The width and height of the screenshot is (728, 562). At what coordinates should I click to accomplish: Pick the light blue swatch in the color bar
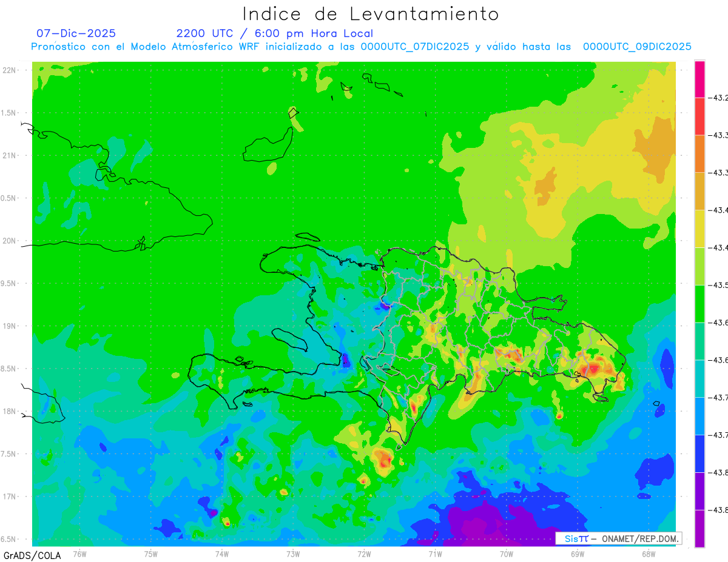point(699,416)
